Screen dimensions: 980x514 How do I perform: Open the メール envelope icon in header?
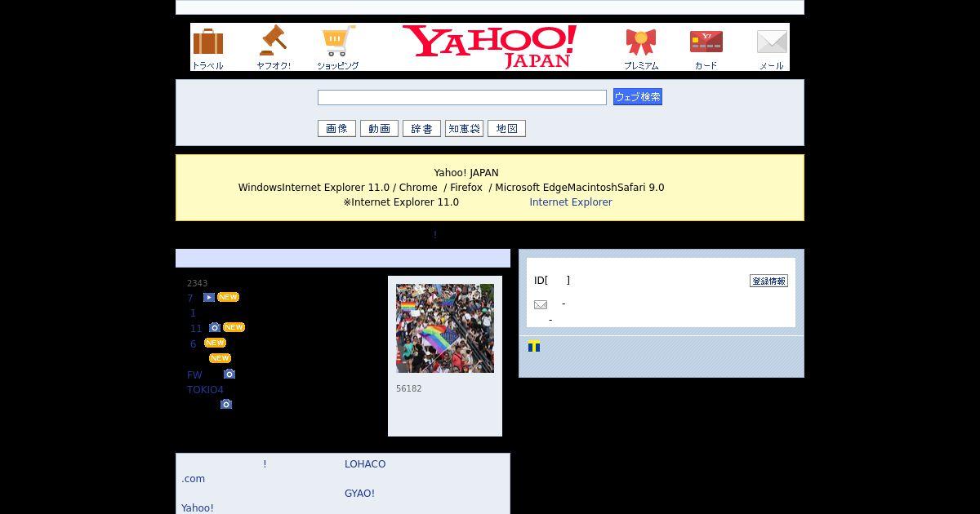(772, 48)
